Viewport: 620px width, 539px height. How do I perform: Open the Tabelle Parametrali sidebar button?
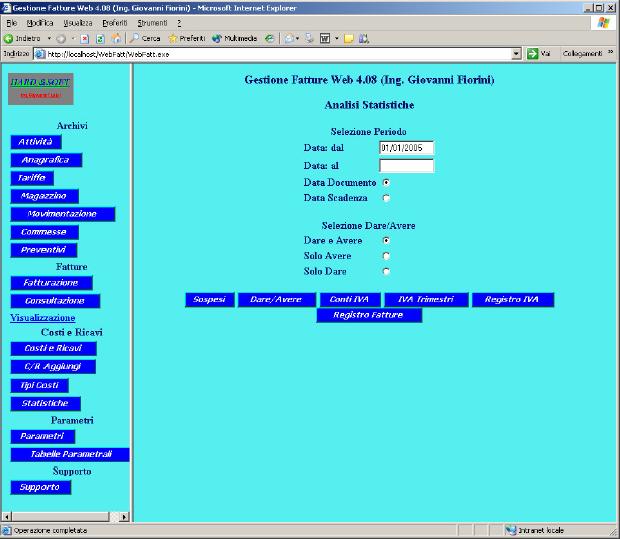point(70,454)
